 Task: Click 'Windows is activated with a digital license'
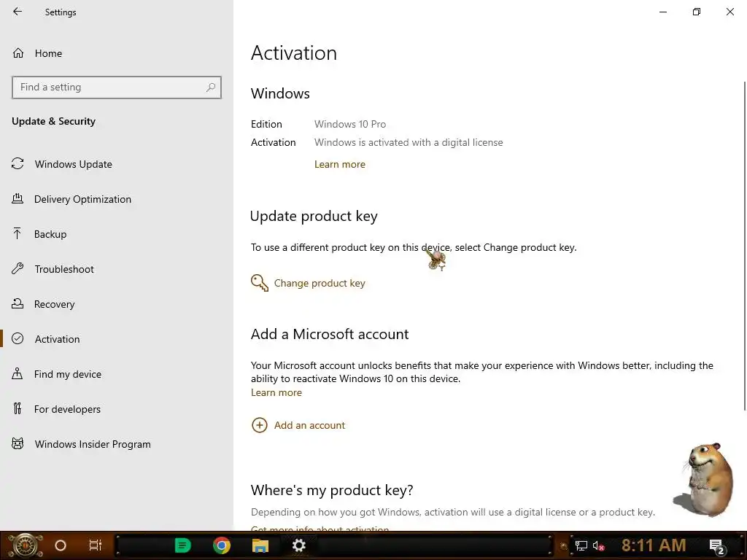(x=409, y=142)
